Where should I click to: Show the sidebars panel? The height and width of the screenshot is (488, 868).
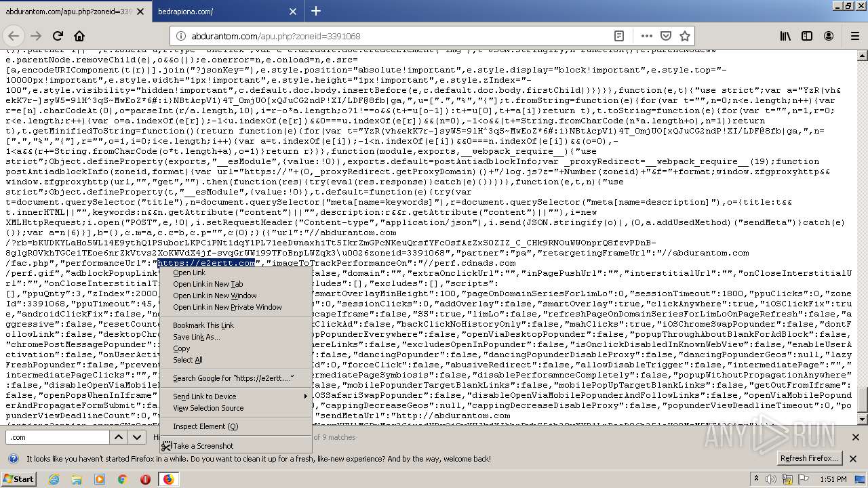pyautogui.click(x=807, y=36)
